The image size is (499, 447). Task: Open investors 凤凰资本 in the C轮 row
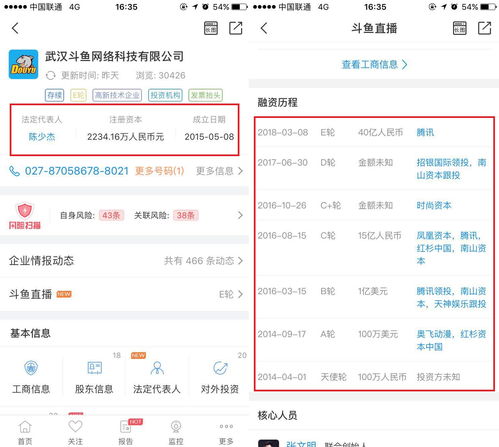point(434,236)
